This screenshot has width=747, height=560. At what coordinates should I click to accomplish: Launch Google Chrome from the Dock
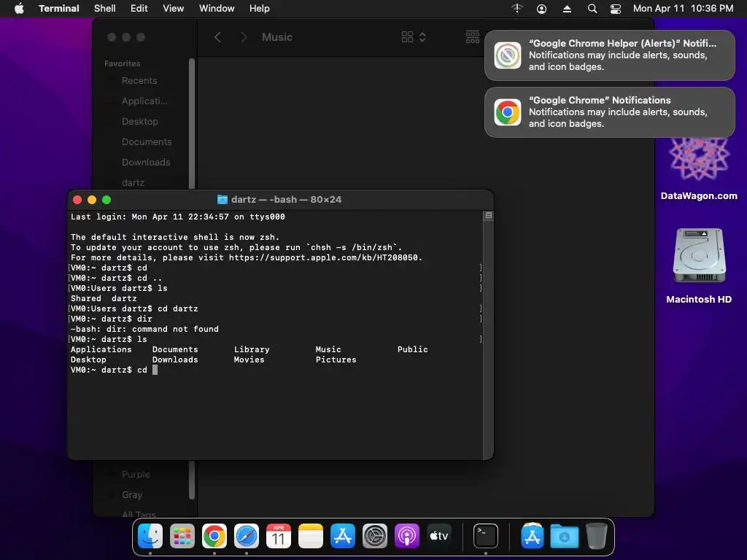tap(214, 536)
